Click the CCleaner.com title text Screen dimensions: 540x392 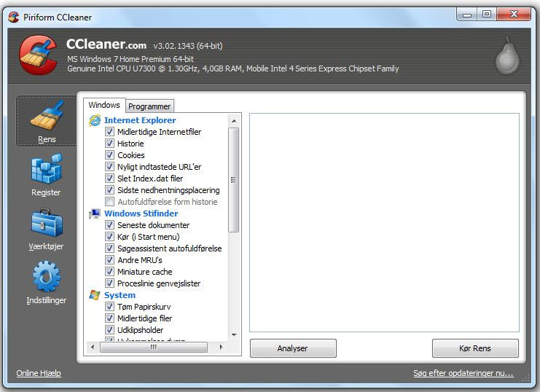(x=106, y=44)
